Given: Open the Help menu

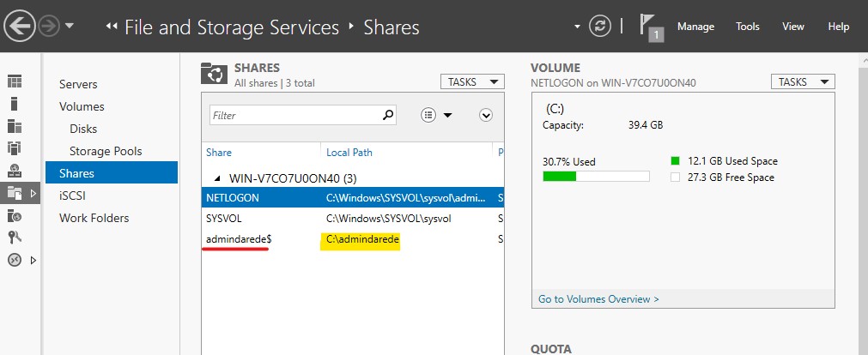Looking at the screenshot, I should (838, 27).
